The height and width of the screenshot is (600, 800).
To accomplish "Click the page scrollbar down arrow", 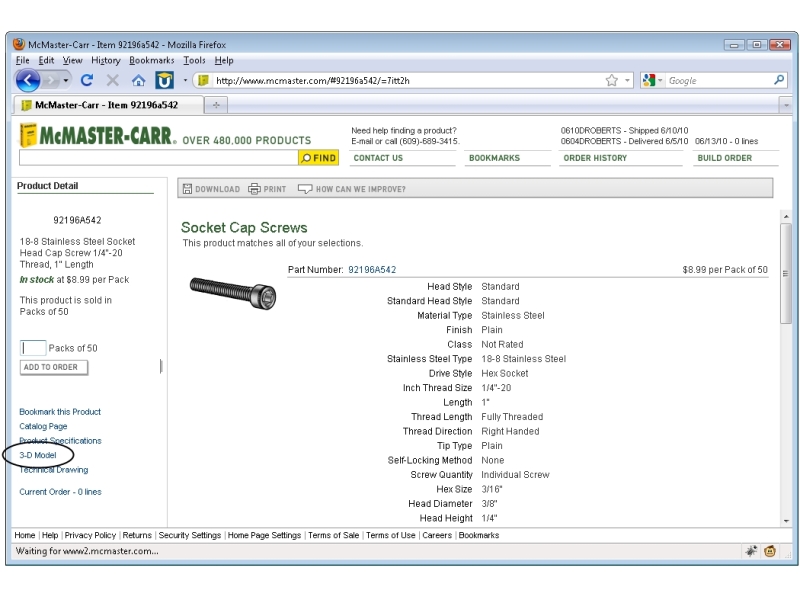I will (x=786, y=521).
